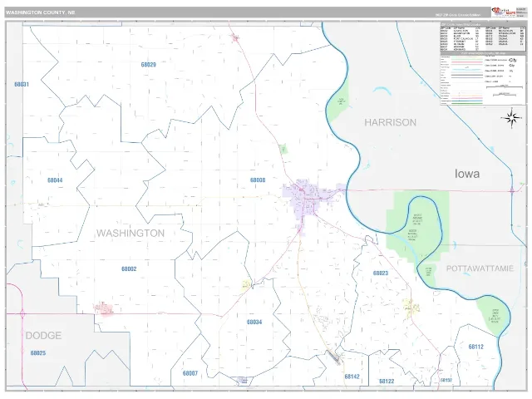The image size is (532, 399).
Task: Select ZIP code label 68029
Action: (x=149, y=65)
